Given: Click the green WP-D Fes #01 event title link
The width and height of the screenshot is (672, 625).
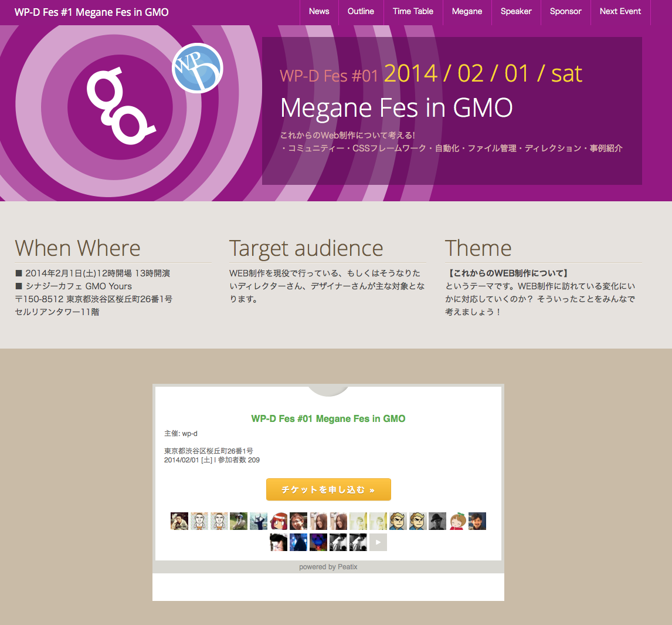Looking at the screenshot, I should (328, 418).
